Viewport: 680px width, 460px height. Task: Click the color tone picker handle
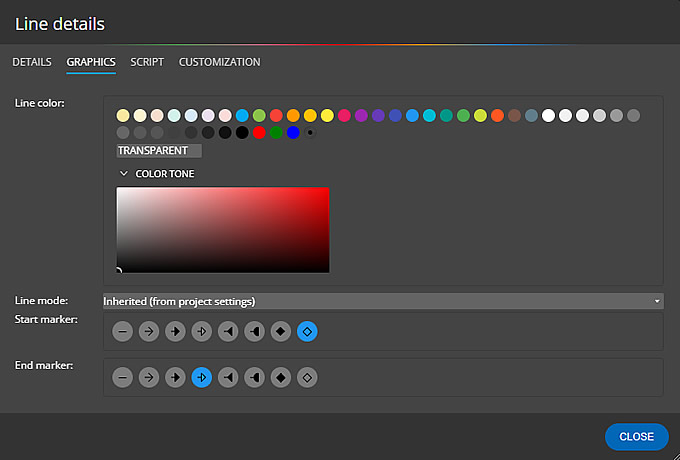click(118, 271)
